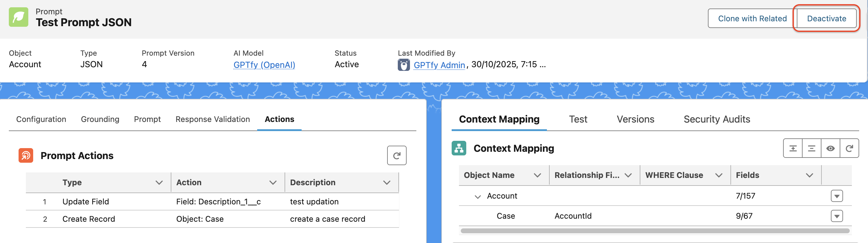
Task: Open the Type column header menu
Action: click(159, 182)
